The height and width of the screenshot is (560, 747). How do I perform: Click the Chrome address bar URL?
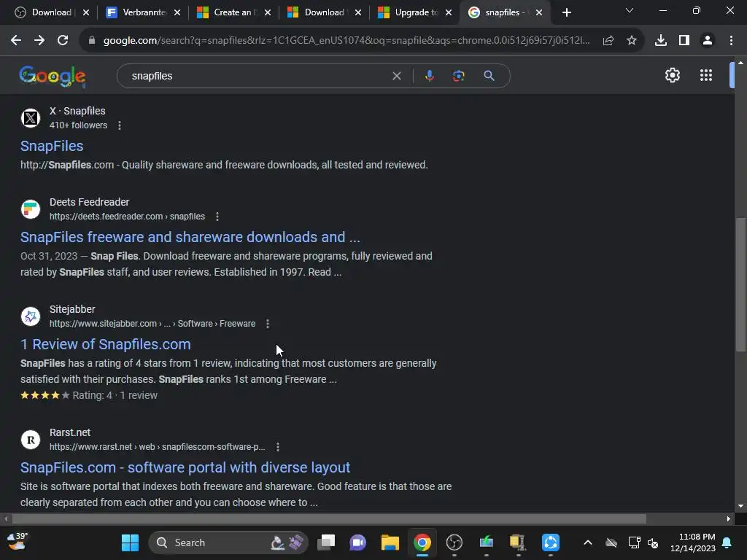(347, 41)
